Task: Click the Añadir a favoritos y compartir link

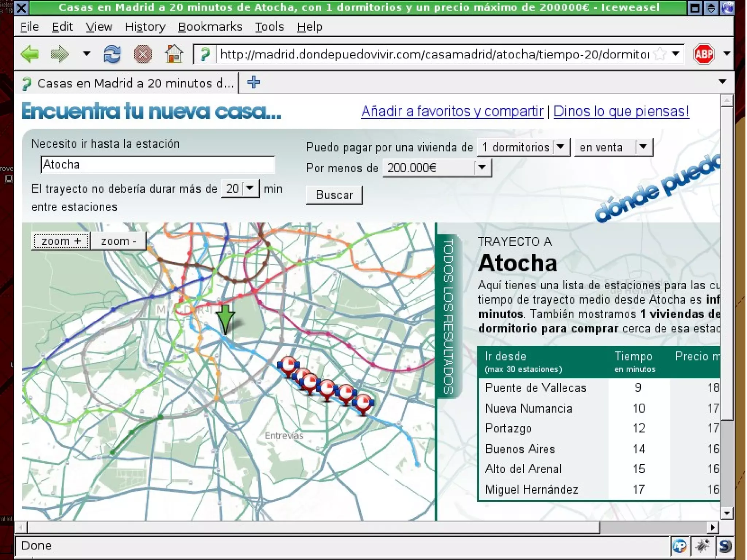Action: coord(452,111)
